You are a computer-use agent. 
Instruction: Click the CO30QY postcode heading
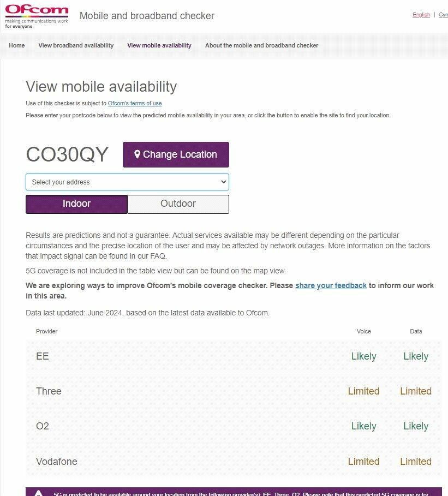coord(67,154)
